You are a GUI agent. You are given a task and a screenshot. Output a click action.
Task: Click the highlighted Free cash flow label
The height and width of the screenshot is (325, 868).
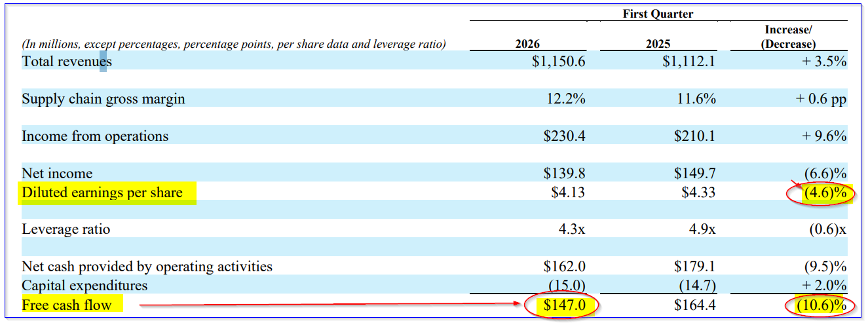click(67, 305)
